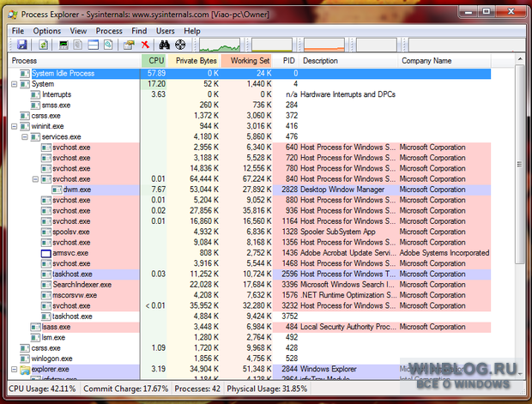Select the crosshair Find Window's Process icon
The height and width of the screenshot is (404, 532).
(x=180, y=45)
